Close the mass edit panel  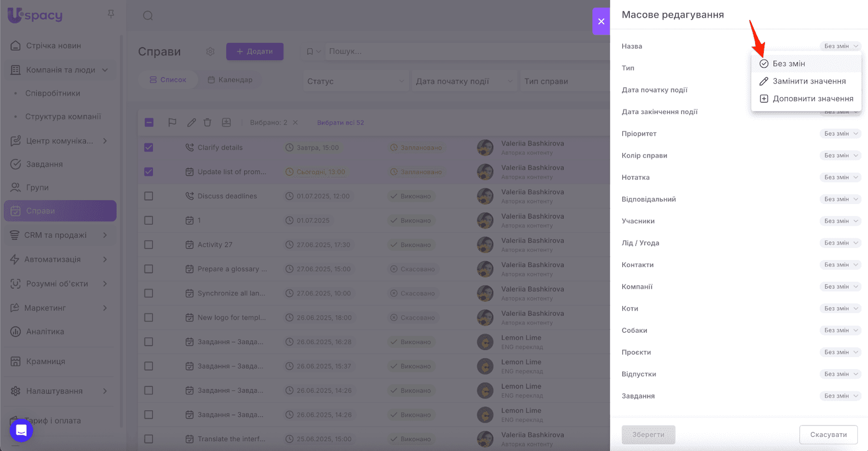tap(601, 21)
